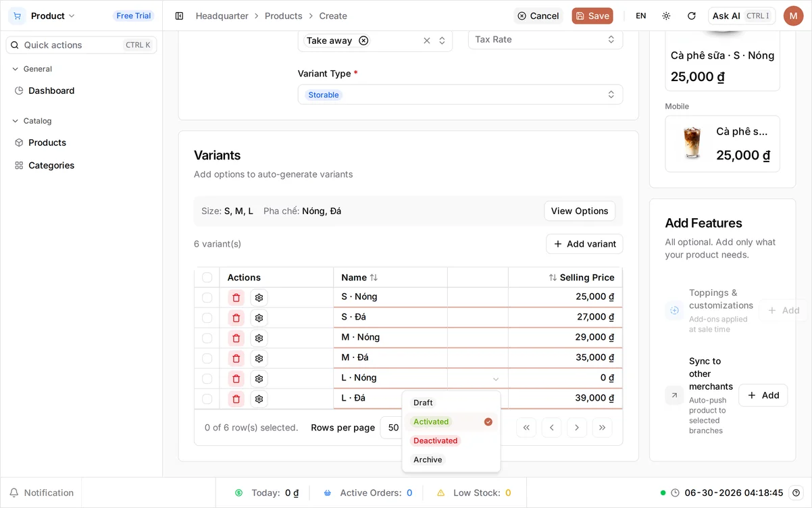Delete the M · Đá variant

(236, 358)
